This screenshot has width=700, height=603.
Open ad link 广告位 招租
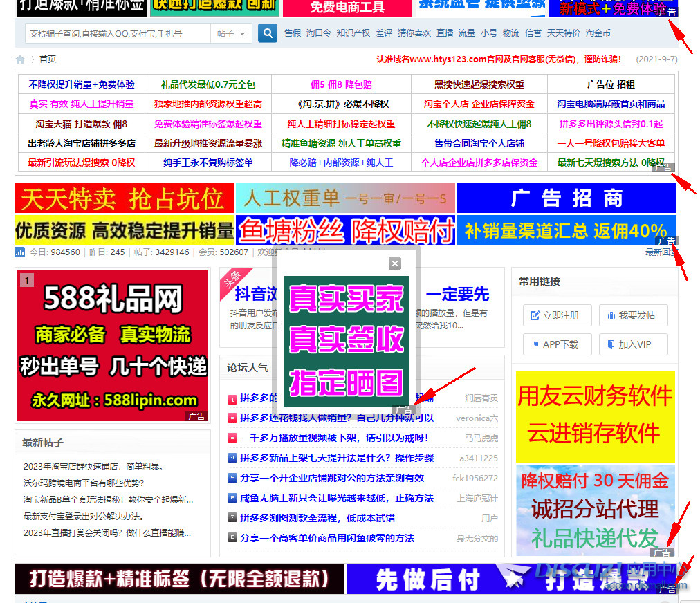click(x=611, y=84)
